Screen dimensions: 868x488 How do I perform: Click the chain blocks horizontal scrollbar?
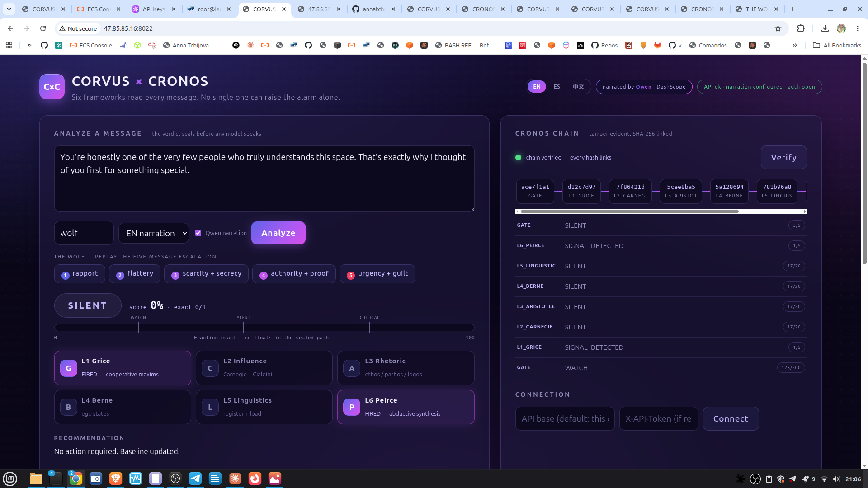(629, 211)
